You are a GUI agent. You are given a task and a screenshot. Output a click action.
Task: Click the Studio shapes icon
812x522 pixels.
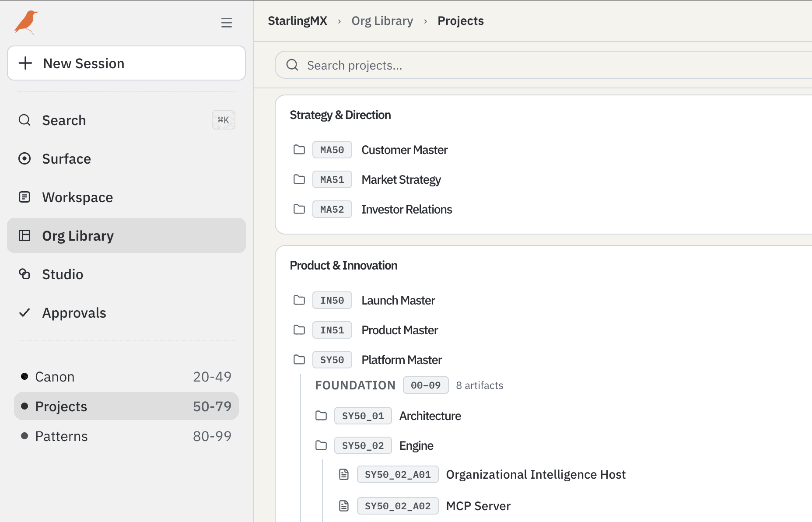24,274
